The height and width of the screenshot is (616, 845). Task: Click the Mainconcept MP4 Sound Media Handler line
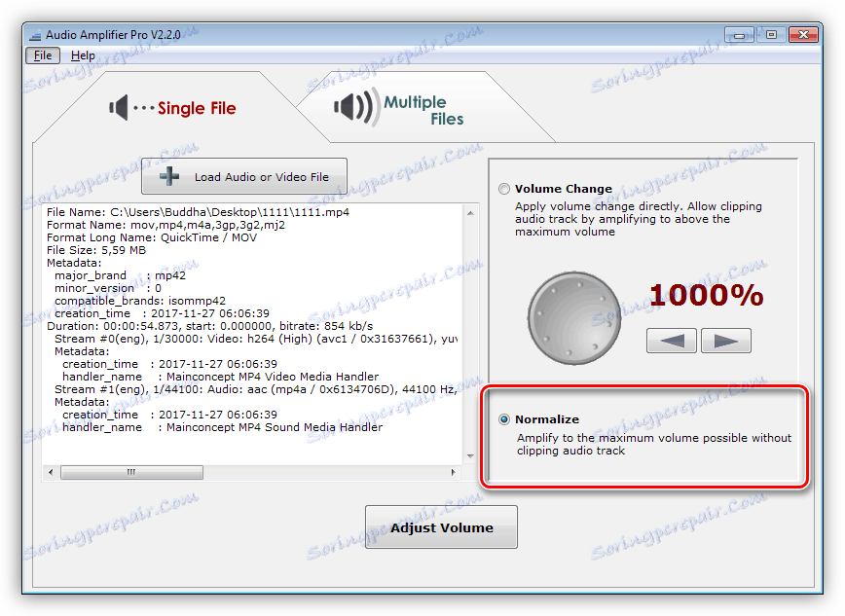(x=222, y=427)
